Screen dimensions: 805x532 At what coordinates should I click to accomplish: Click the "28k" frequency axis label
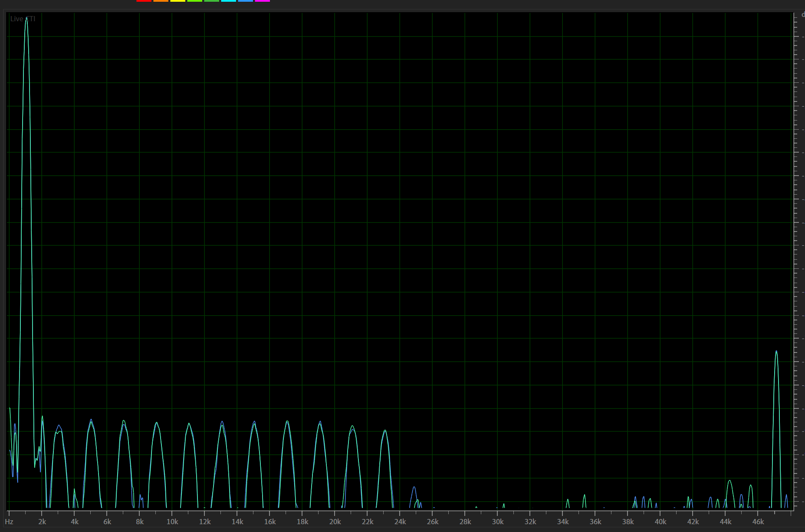tap(465, 522)
